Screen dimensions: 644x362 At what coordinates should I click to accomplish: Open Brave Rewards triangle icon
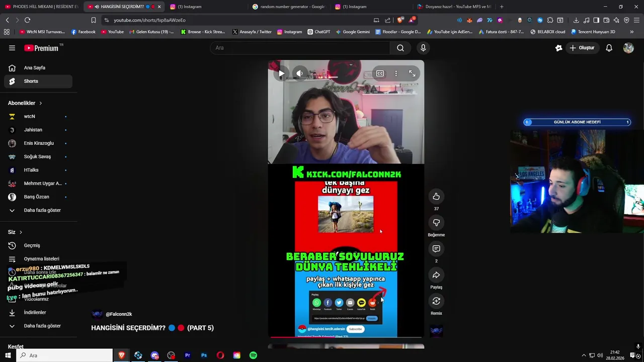coord(412,20)
